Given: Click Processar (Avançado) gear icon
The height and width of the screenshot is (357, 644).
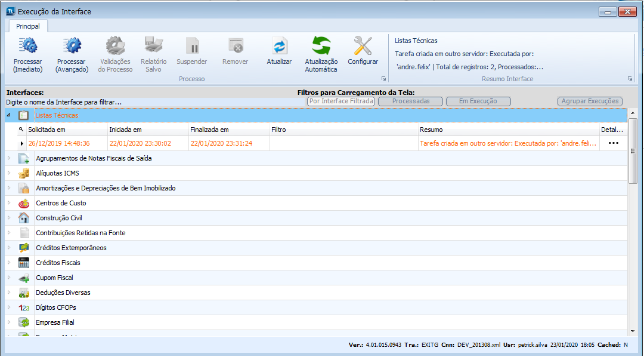Looking at the screenshot, I should point(72,47).
